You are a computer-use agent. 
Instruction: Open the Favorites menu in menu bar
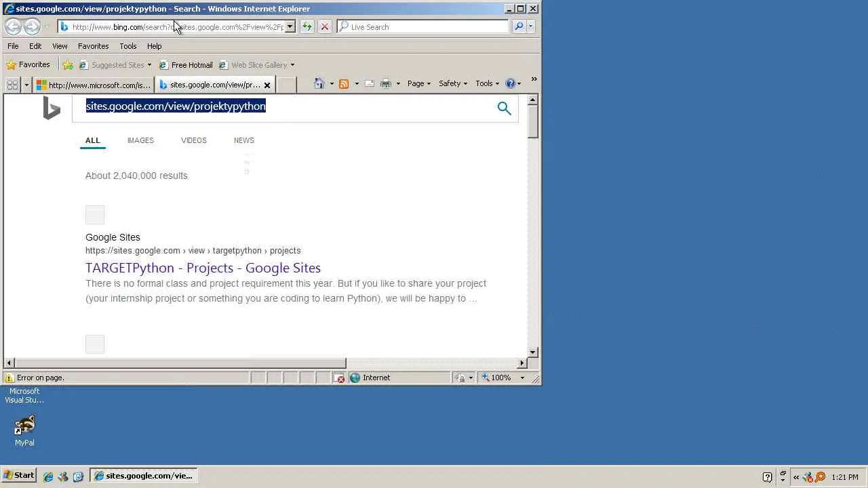(x=93, y=46)
